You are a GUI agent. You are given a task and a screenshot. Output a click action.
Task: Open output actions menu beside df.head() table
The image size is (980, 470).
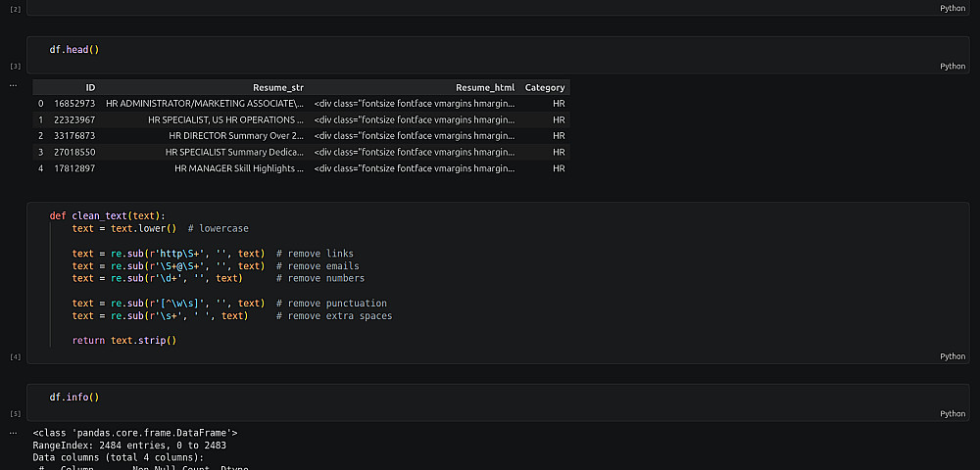pos(15,85)
